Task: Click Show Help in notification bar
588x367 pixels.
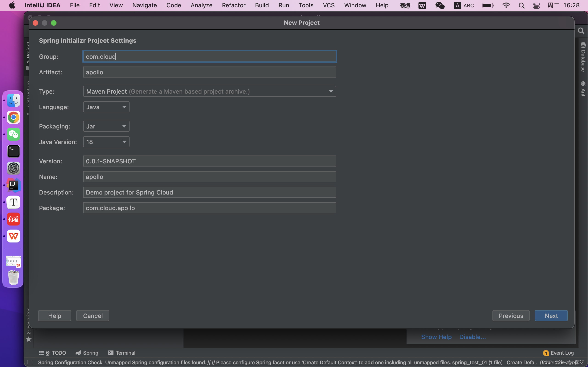Action: click(x=436, y=336)
